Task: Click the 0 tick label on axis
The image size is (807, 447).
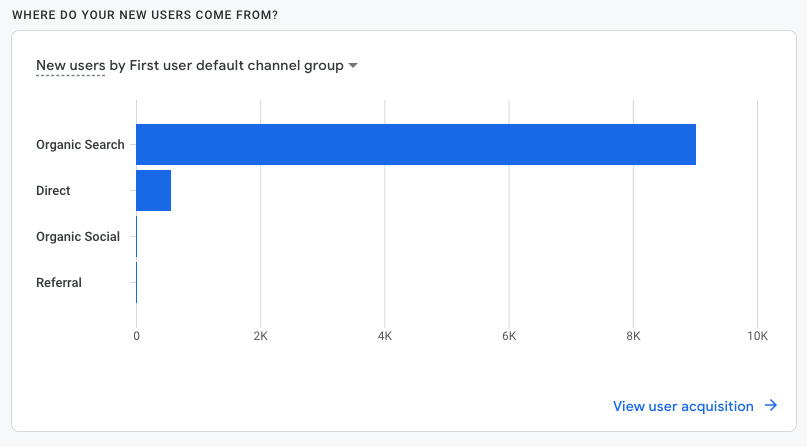Action: [137, 336]
